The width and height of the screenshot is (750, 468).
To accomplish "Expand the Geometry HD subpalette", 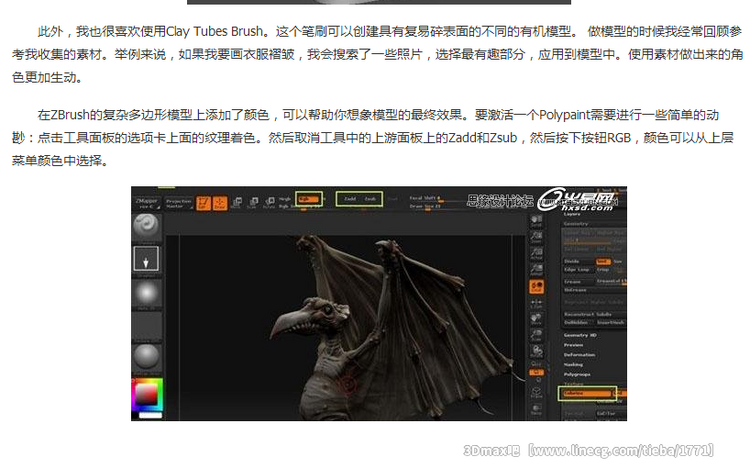I will [580, 335].
